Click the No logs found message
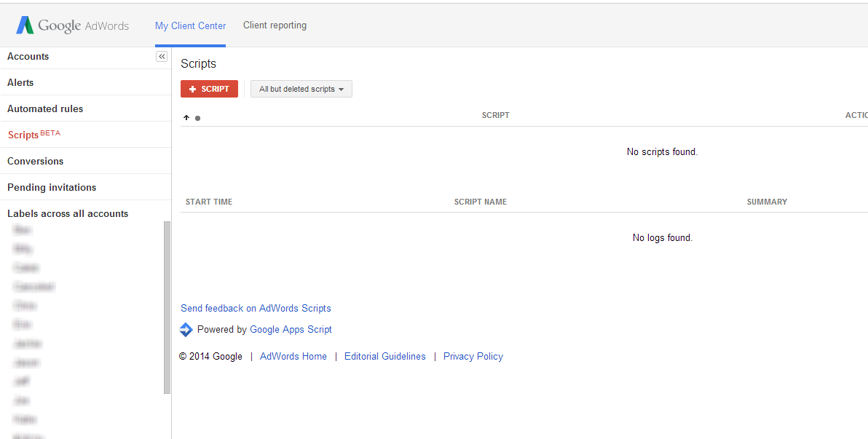Image resolution: width=868 pixels, height=439 pixels. pyautogui.click(x=663, y=238)
